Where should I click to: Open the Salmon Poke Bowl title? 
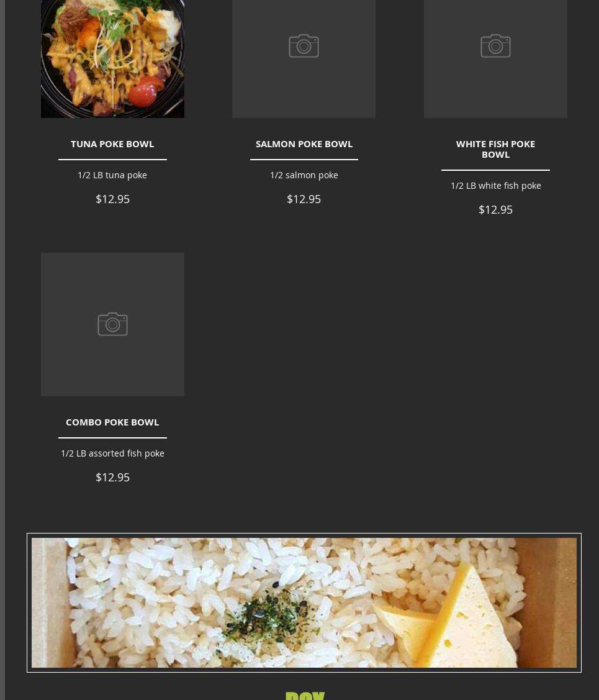[304, 143]
